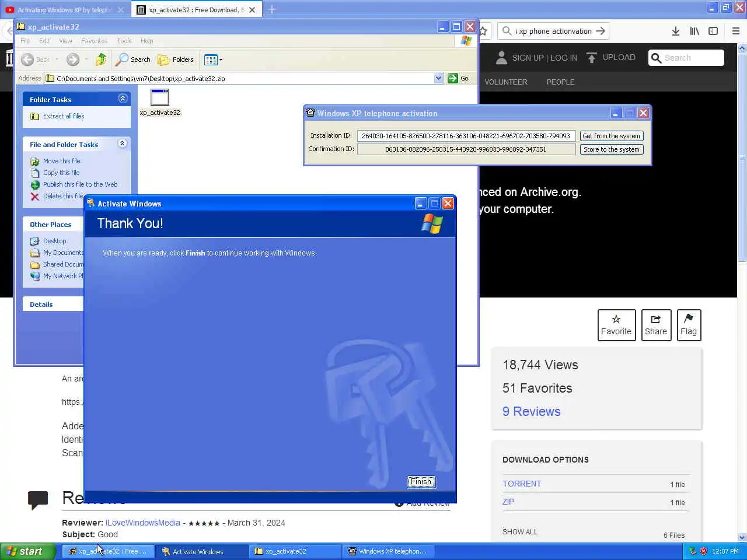The width and height of the screenshot is (747, 560).
Task: Click My Documents in Other Places
Action: (63, 253)
